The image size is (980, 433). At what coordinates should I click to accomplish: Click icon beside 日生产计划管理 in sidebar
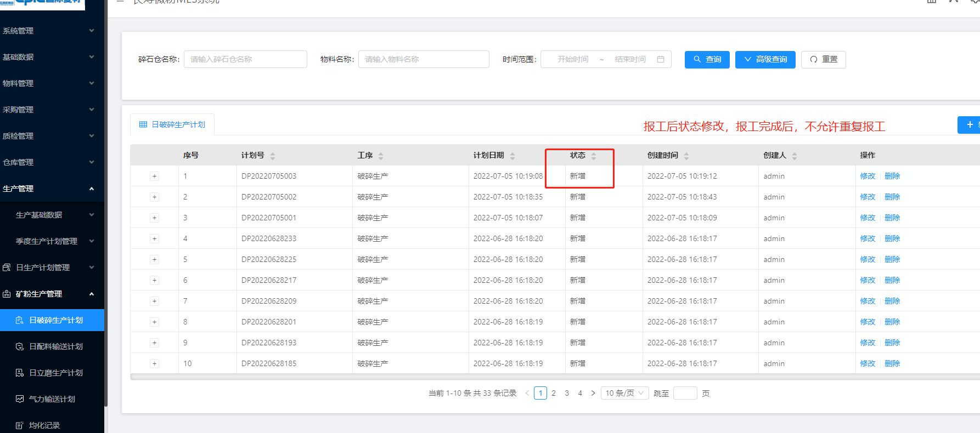pyautogui.click(x=7, y=267)
